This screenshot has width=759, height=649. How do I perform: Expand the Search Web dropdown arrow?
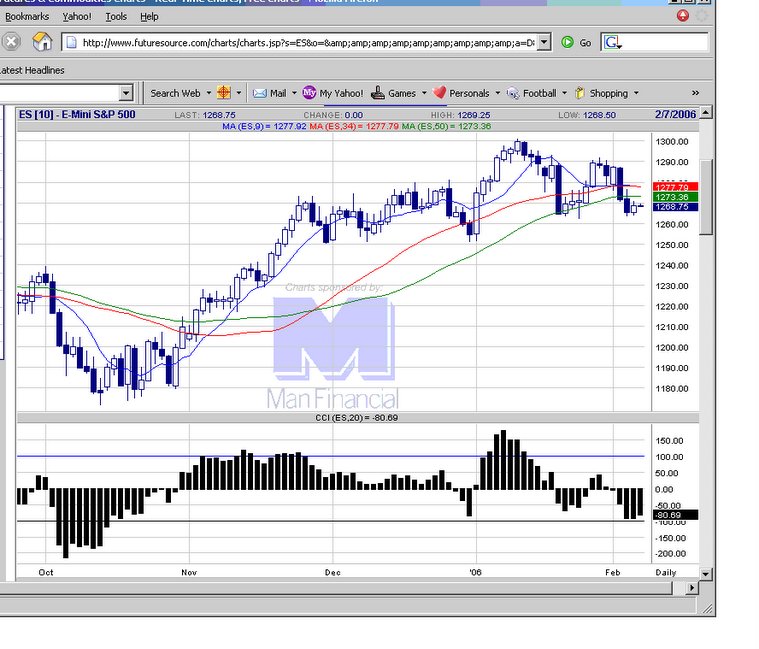tap(209, 93)
